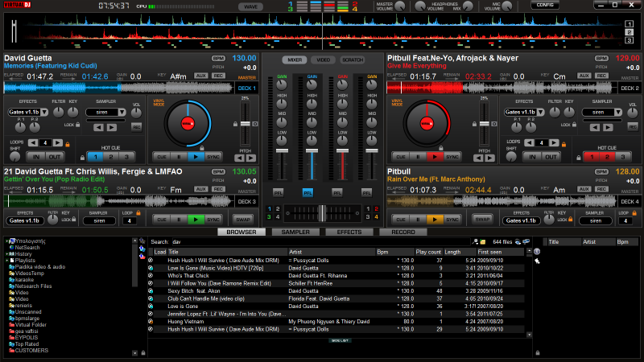Click SYNC on Deck 2
The width and height of the screenshot is (644, 362).
(452, 157)
